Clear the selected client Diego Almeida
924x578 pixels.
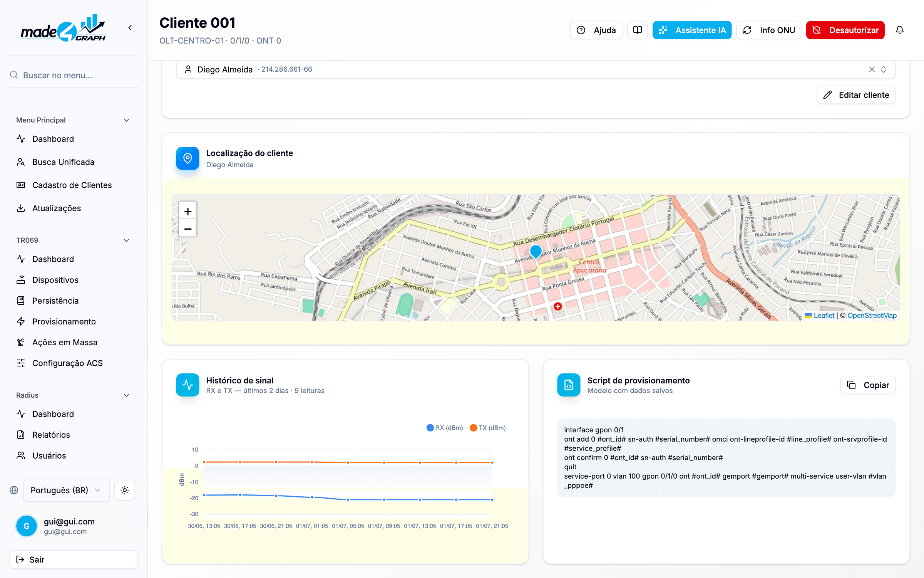[872, 69]
